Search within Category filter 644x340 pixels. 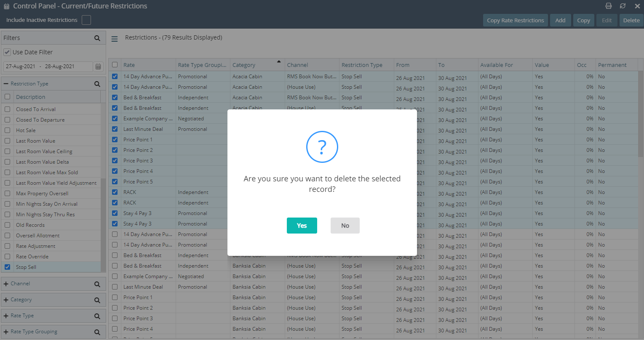pos(97,300)
